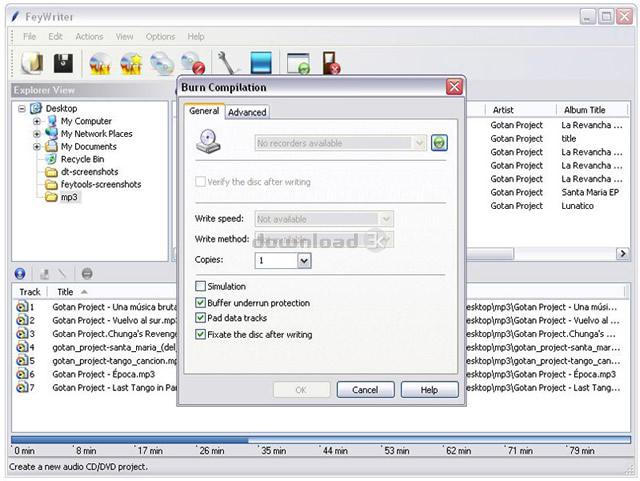Toggle the Simulation checkbox
The image size is (640, 481).
(x=200, y=286)
